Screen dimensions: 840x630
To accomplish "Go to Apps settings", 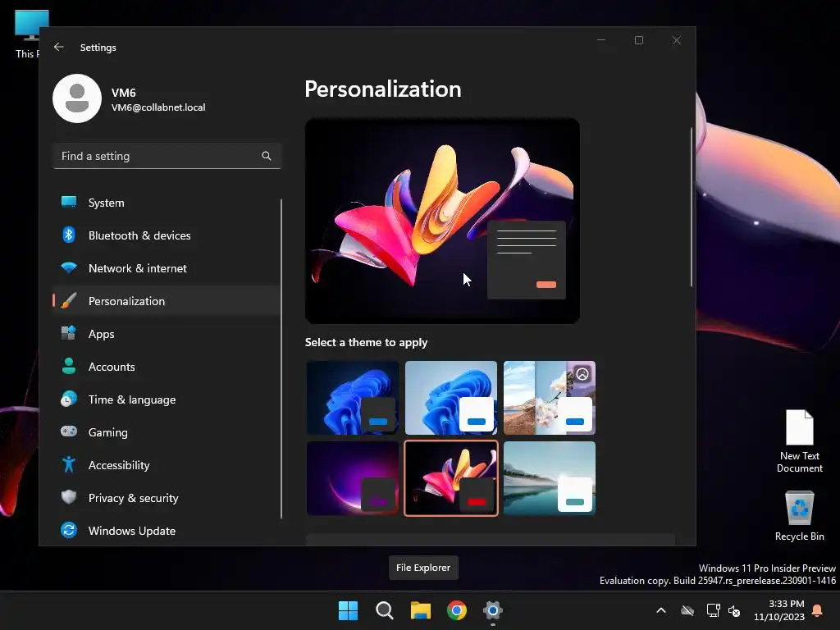I will (167, 334).
